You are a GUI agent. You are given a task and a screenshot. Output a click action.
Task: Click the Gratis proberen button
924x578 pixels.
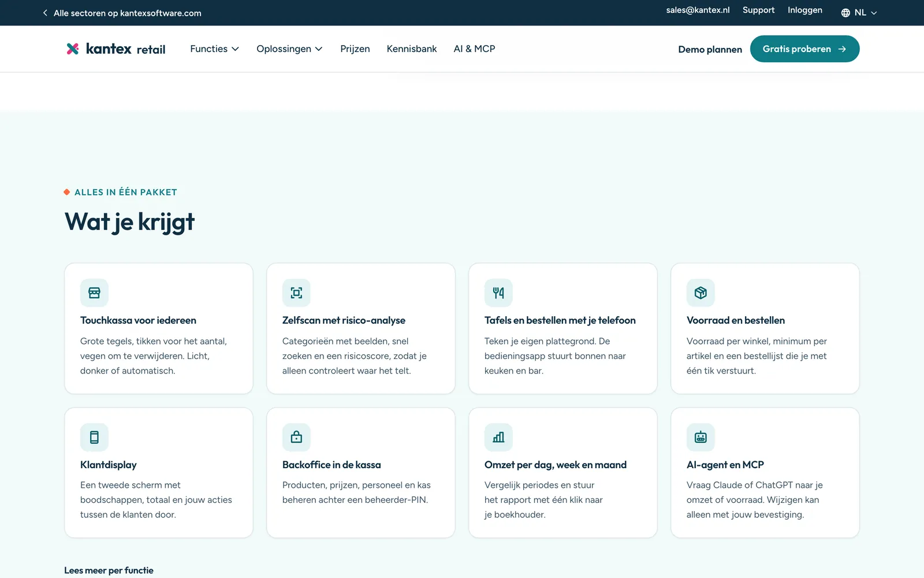pyautogui.click(x=804, y=49)
